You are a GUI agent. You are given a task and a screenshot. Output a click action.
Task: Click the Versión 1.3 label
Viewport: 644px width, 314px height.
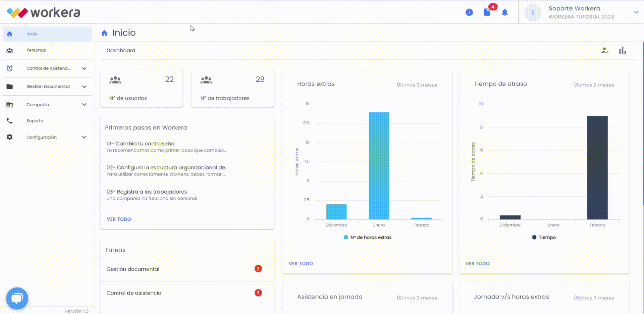coord(76,311)
